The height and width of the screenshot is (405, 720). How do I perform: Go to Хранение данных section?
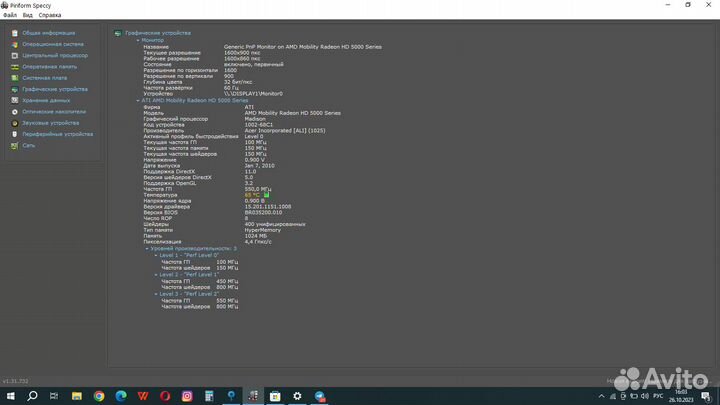tap(46, 101)
